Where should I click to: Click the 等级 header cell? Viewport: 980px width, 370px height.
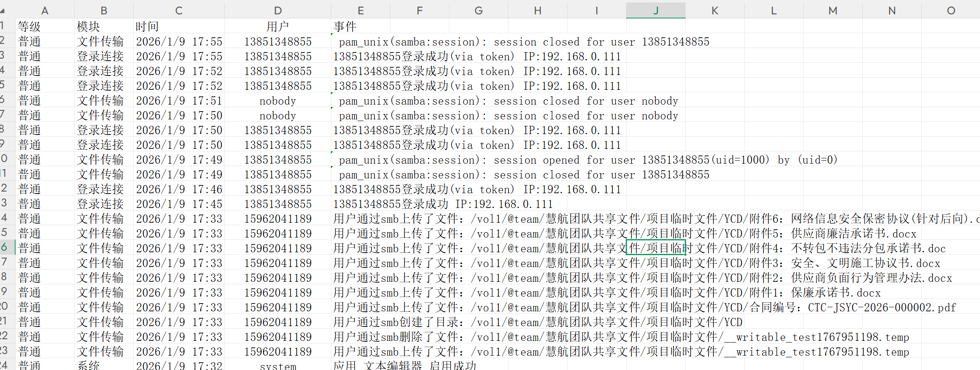(45, 27)
